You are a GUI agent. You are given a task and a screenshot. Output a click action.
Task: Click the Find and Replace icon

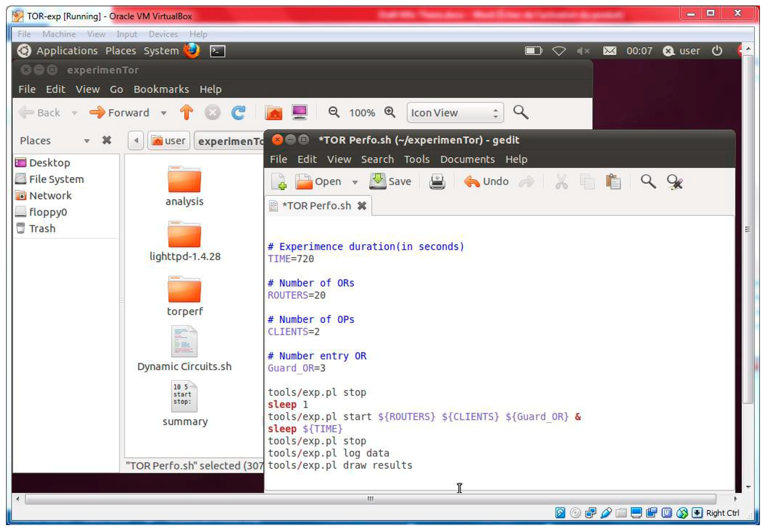pos(675,182)
